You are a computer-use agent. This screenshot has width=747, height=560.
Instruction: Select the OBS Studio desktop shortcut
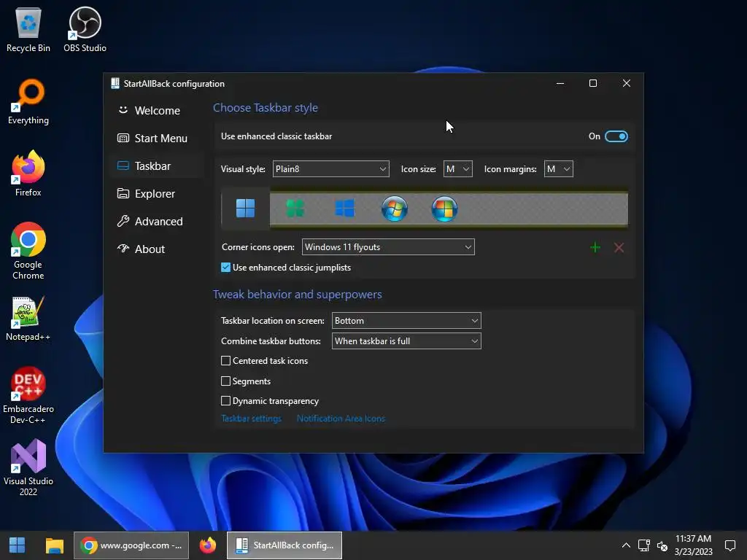coord(85,29)
